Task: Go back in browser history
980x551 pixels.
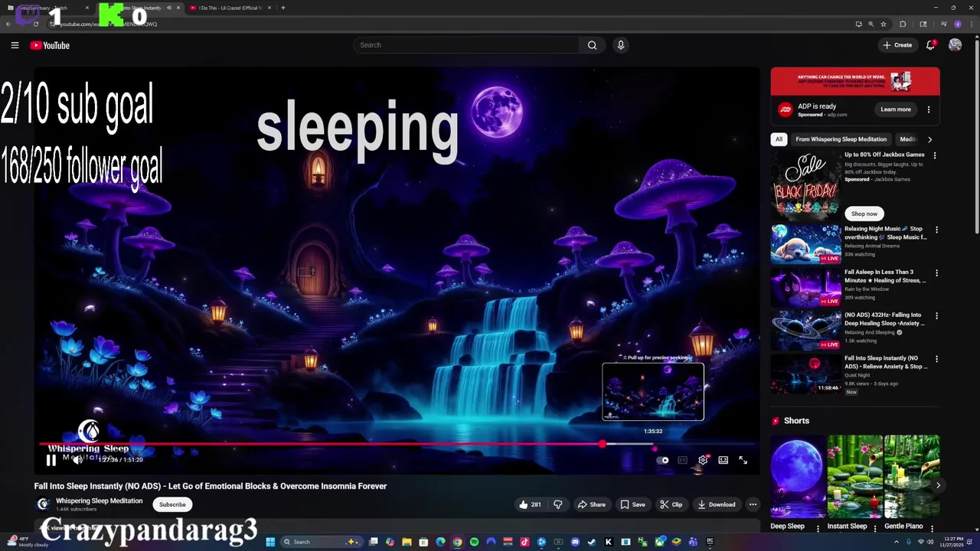Action: pos(8,24)
